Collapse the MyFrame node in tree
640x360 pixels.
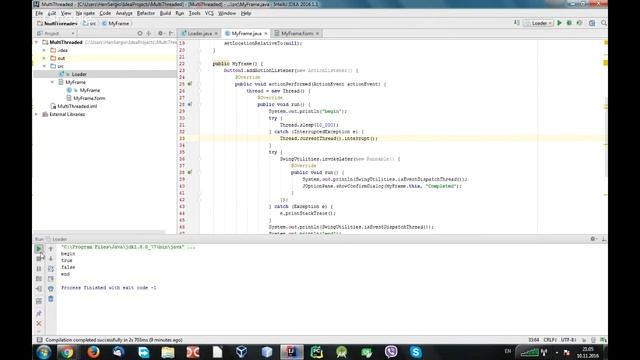tap(52, 82)
